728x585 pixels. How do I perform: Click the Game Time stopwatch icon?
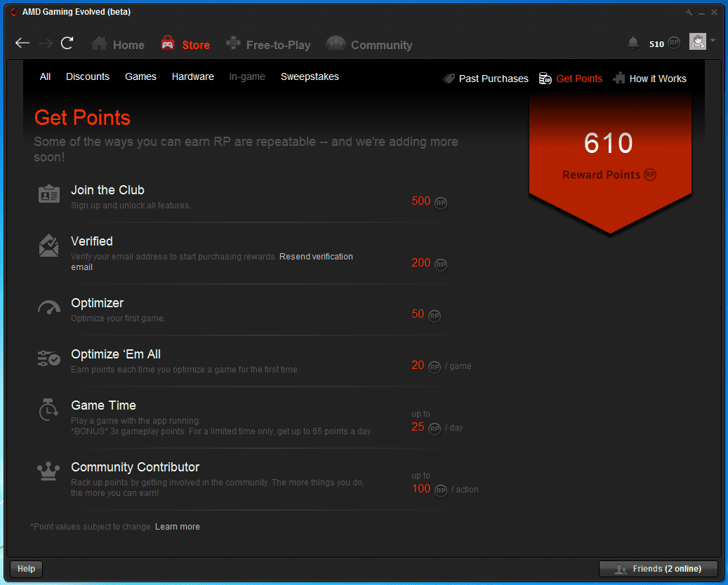(x=48, y=410)
